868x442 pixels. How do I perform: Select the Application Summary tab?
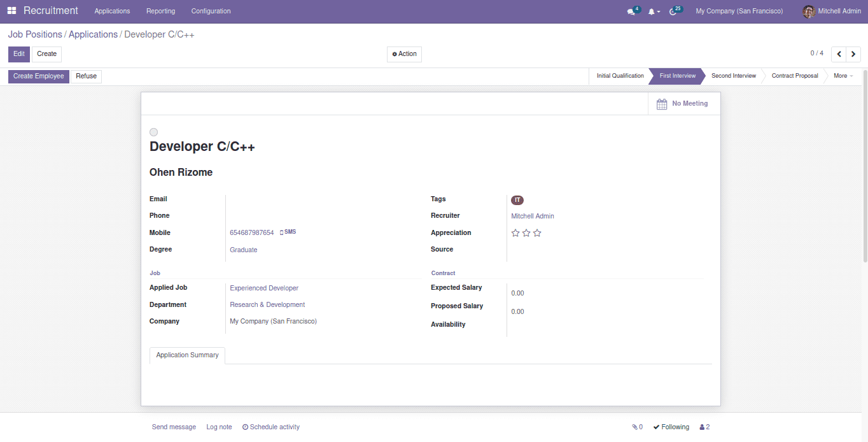[187, 355]
